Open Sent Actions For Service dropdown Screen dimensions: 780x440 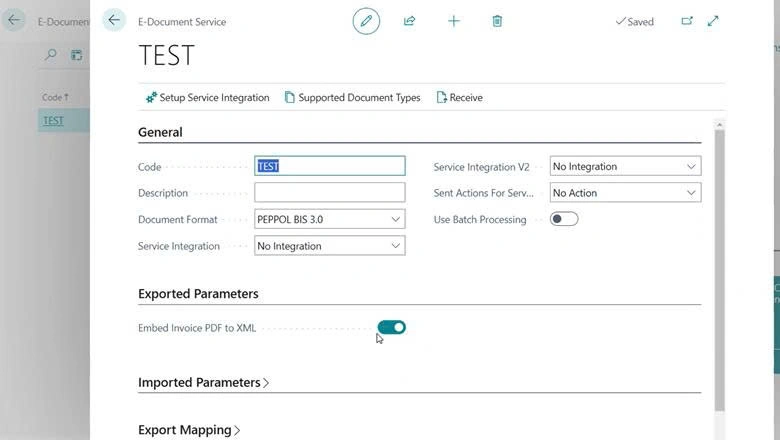[x=625, y=193]
